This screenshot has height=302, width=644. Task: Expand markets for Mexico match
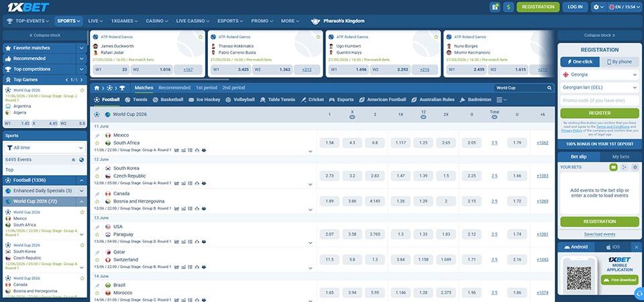(x=311, y=152)
